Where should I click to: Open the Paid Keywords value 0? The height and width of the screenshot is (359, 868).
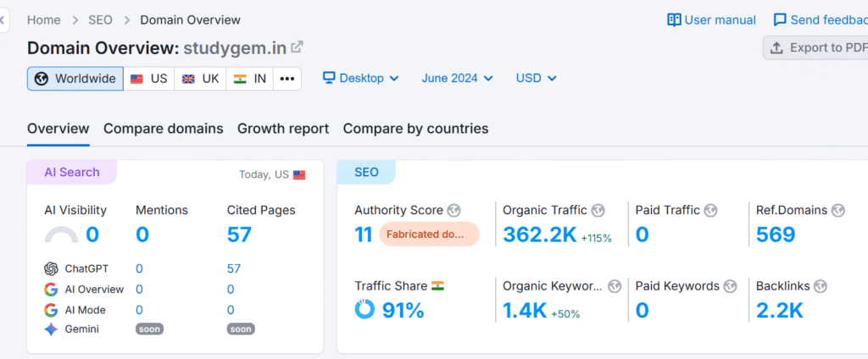pos(643,311)
